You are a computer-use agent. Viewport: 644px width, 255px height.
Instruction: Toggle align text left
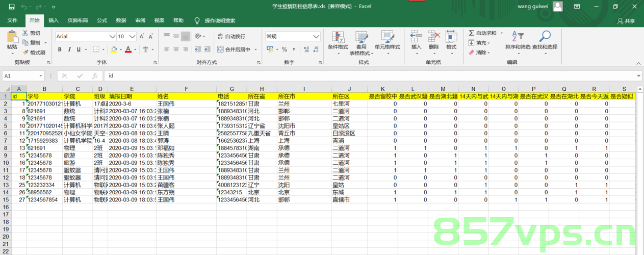tap(166, 49)
